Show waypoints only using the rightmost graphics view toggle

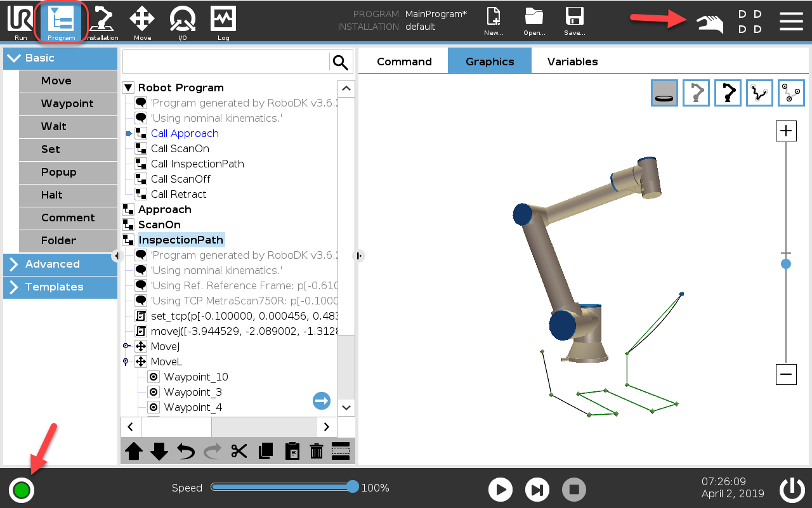[x=791, y=93]
